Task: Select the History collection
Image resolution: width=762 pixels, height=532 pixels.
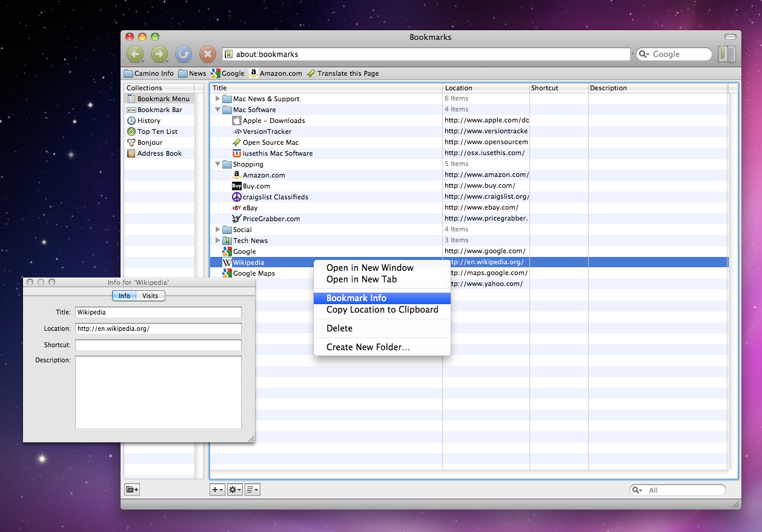Action: coord(159,121)
